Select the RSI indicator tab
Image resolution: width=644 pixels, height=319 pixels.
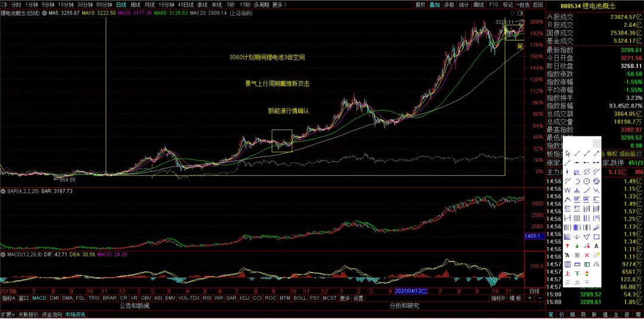[x=207, y=298]
